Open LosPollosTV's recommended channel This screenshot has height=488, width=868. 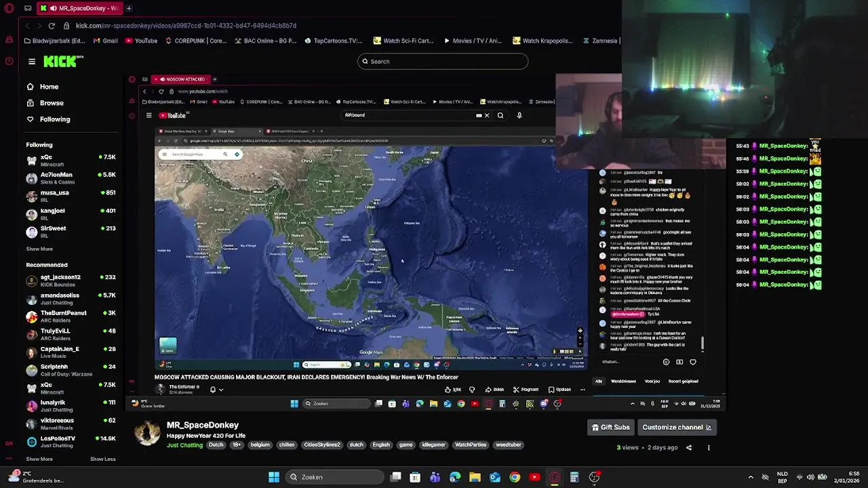coord(71,442)
